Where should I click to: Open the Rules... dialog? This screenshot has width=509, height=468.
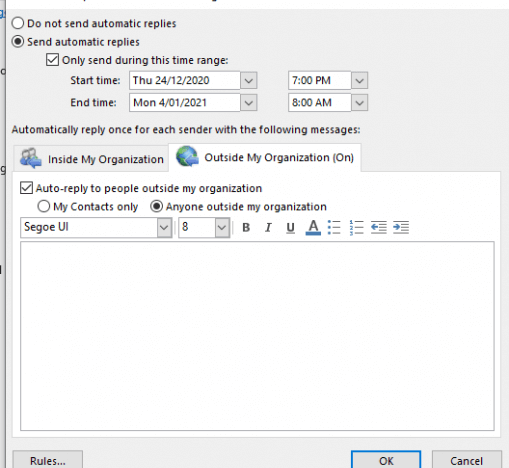[48, 460]
